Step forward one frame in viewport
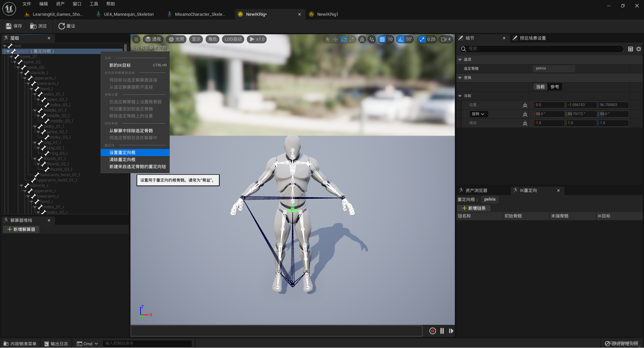 click(x=451, y=331)
